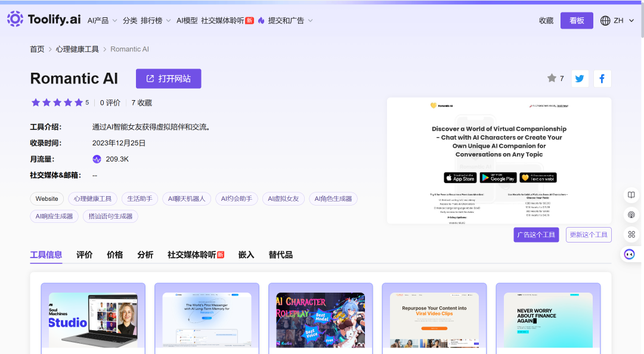Select the AI聊天机器人 tag
644x354 pixels.
pos(187,199)
